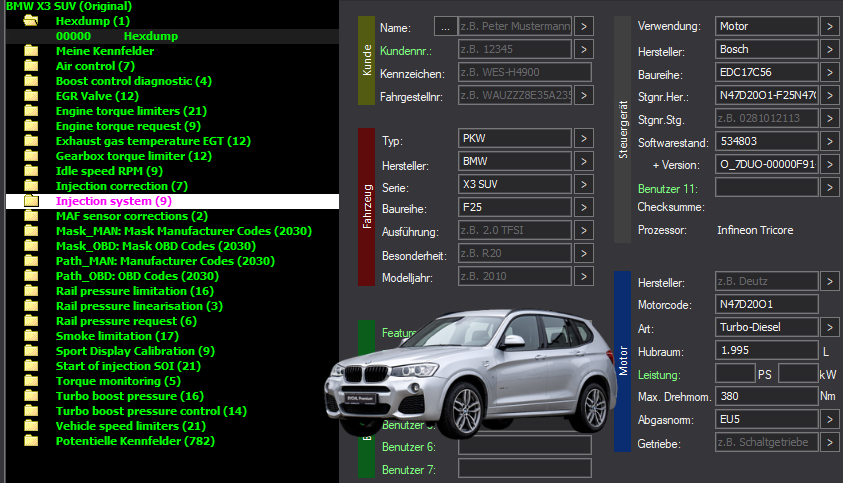Screen dimensions: 843x483
Task: Select Rail pressure request (6) folder
Action: pyautogui.click(x=126, y=322)
